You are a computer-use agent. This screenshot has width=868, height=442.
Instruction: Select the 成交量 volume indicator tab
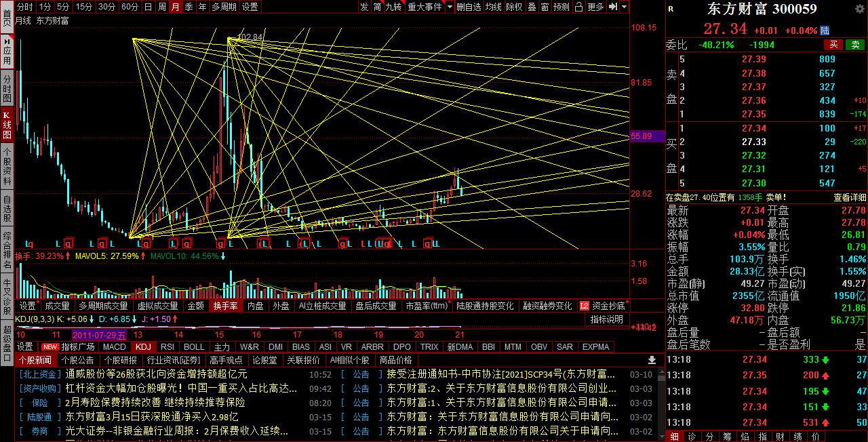click(x=57, y=306)
